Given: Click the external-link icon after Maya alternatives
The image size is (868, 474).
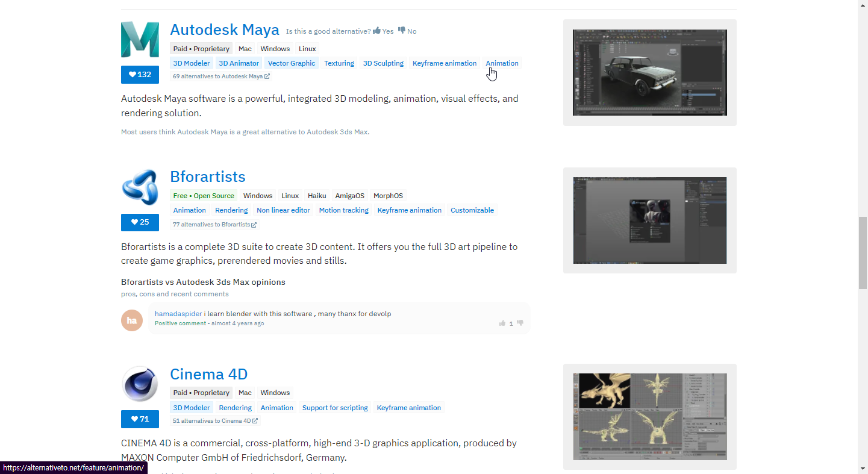Looking at the screenshot, I should click(267, 76).
